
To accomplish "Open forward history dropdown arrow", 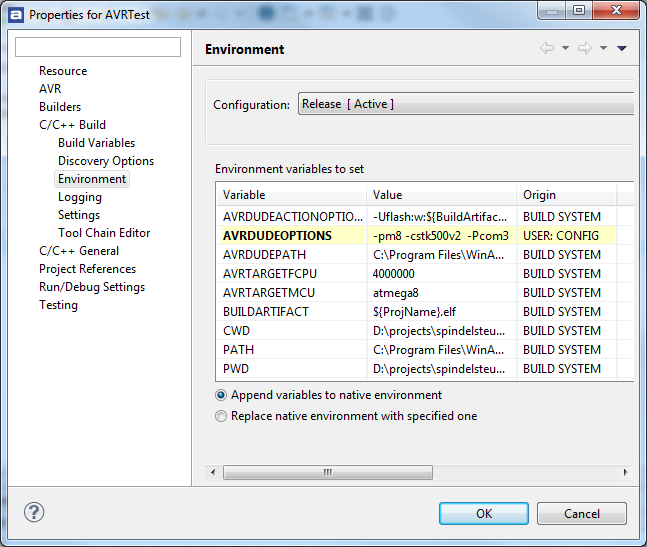I will point(603,49).
